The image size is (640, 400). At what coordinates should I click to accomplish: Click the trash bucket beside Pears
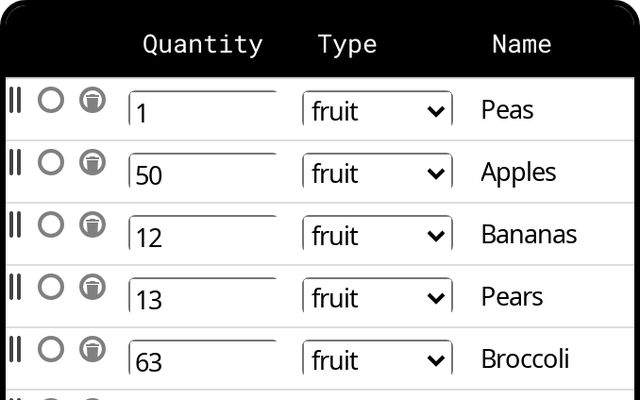click(92, 287)
